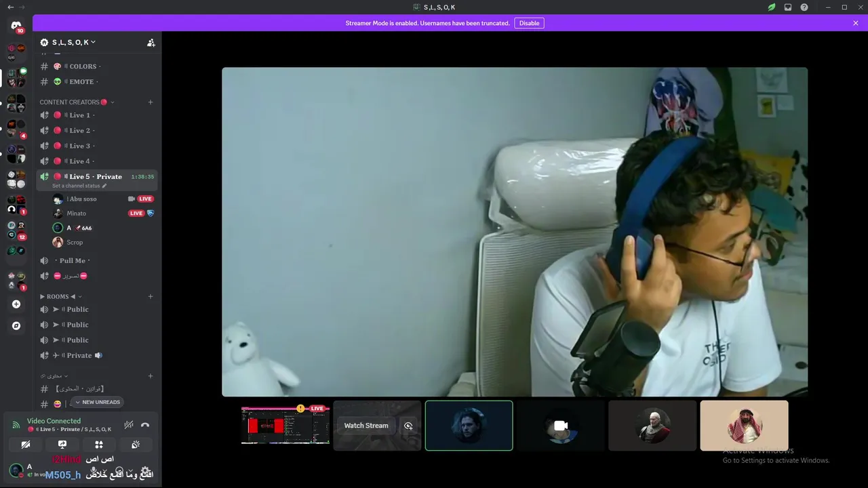Add channel to ROOMS category
This screenshot has width=868, height=488.
(x=151, y=296)
